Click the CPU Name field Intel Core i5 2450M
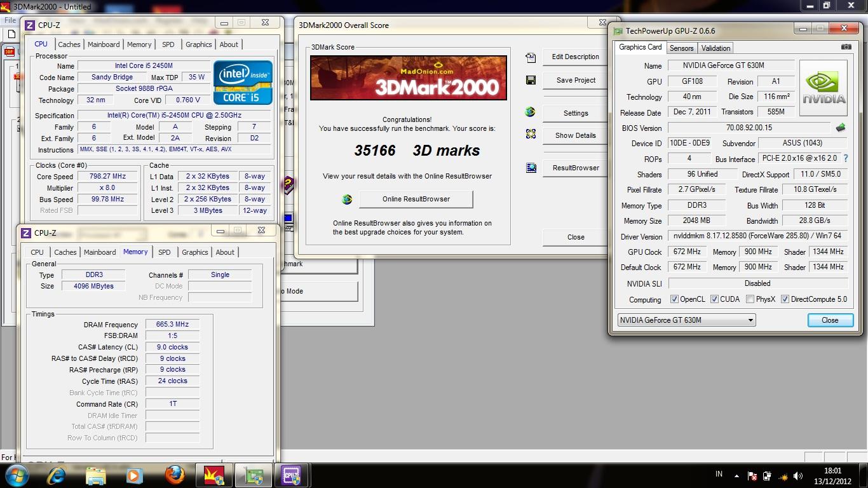This screenshot has height=488, width=868. coord(144,65)
